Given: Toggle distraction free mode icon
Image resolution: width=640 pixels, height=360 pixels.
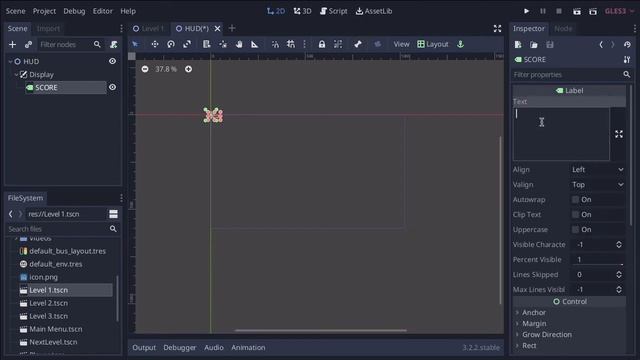Looking at the screenshot, I should point(497,28).
